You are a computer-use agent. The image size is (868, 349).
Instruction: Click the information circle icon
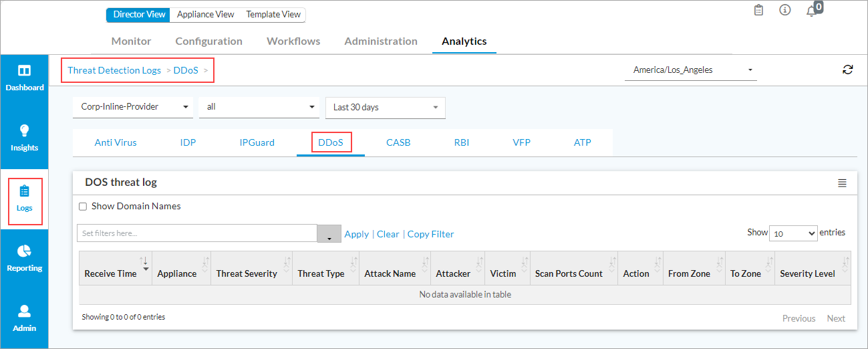click(x=785, y=10)
